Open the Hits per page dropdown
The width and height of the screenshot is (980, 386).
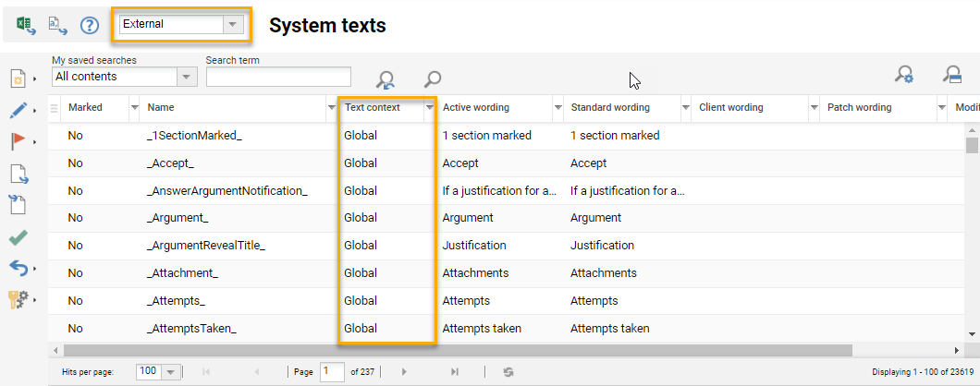coord(170,371)
